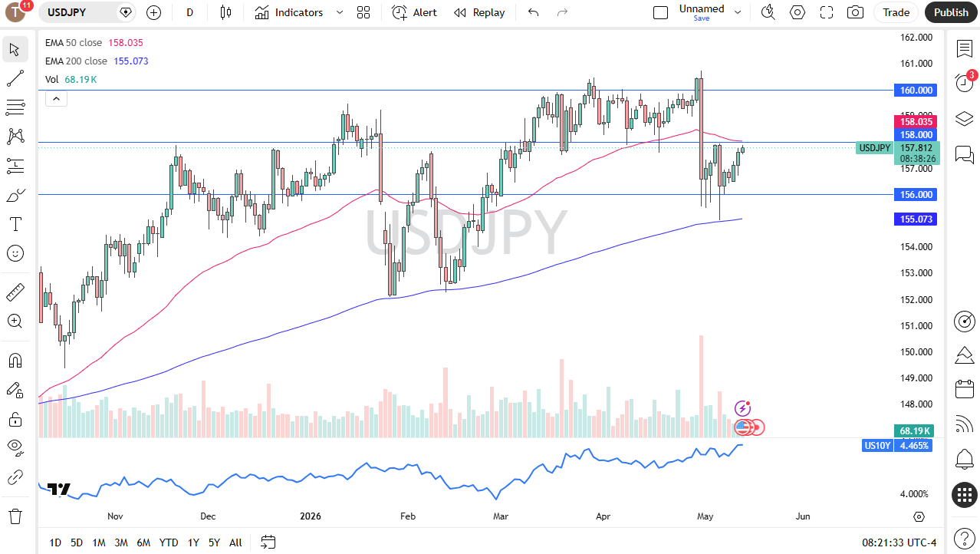Open the object tree layers panel
Viewport: 980px width, 554px height.
(964, 119)
